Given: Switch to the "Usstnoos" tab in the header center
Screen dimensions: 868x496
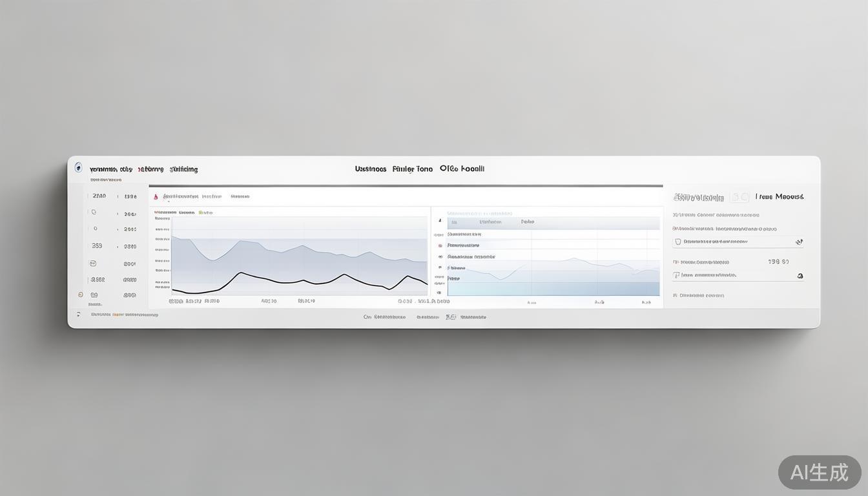Looking at the screenshot, I should (371, 169).
